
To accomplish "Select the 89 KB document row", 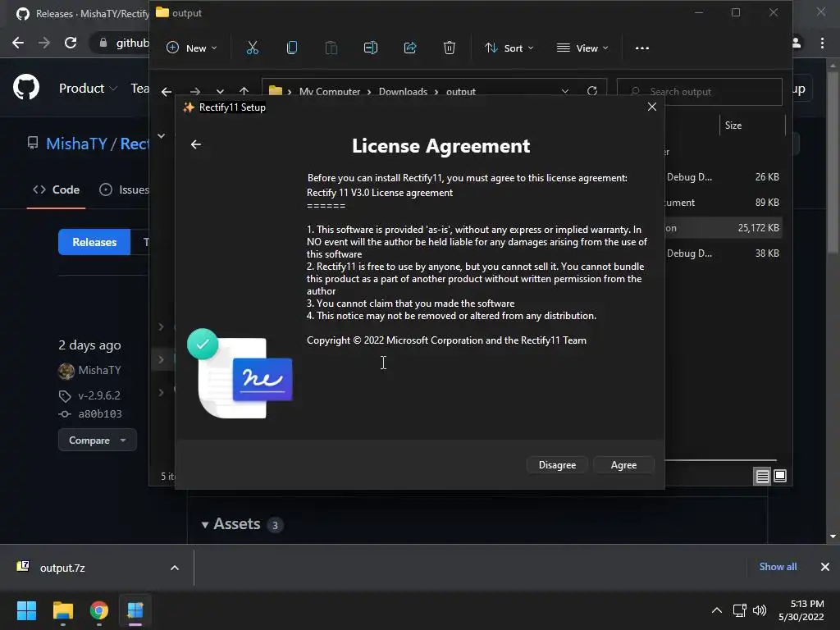I will tap(724, 203).
